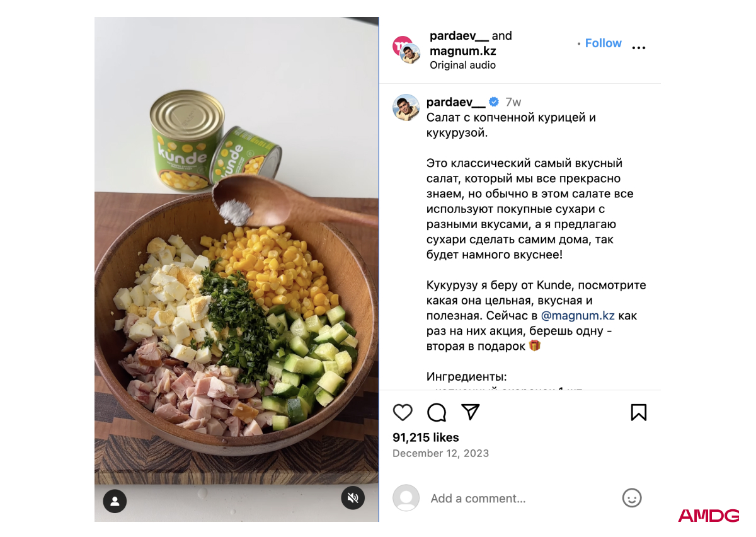This screenshot has height=537, width=756.
Task: Open post date December 12, 2023
Action: [x=440, y=453]
